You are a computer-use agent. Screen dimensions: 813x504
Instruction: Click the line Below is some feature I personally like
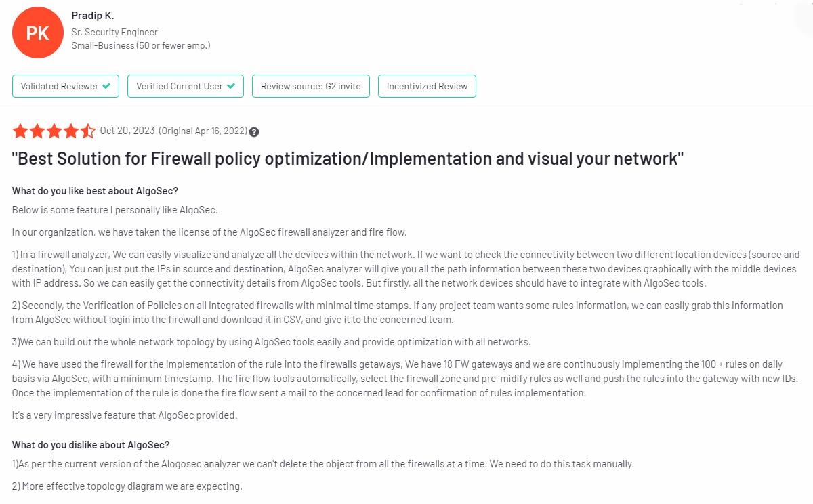(x=115, y=210)
